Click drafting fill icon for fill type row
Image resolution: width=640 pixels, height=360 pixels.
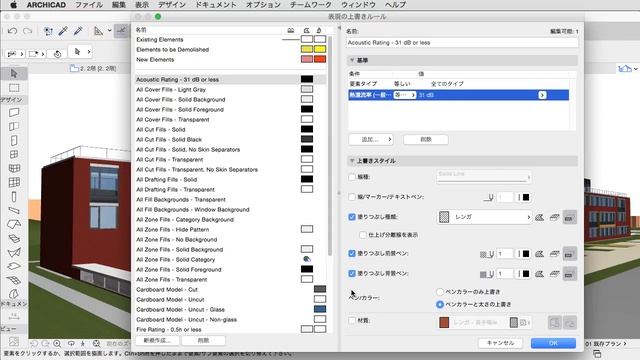[569, 218]
